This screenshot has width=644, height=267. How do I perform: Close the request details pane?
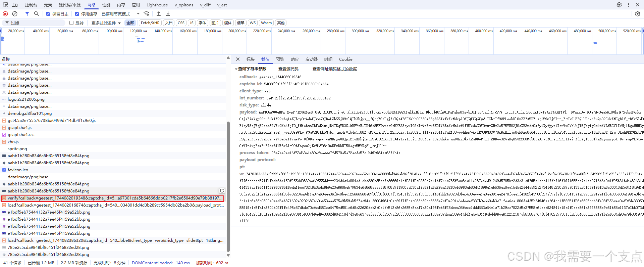point(238,59)
